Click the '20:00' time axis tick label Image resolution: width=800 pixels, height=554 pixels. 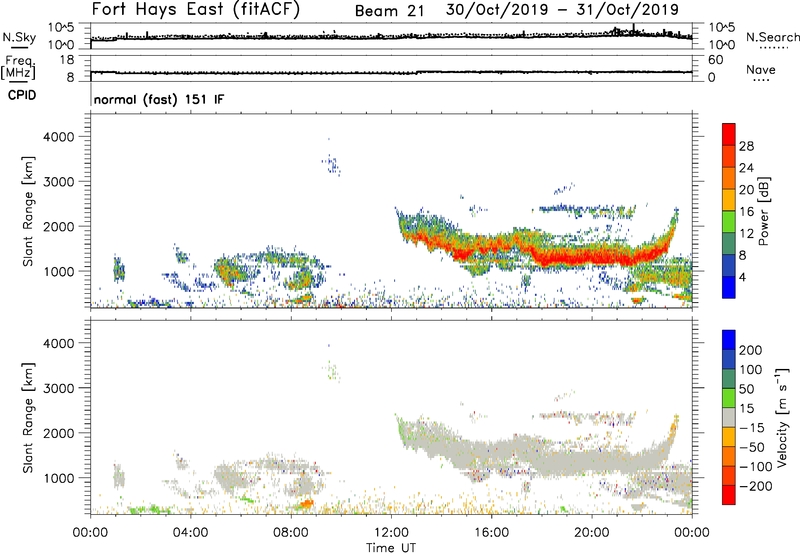click(592, 533)
